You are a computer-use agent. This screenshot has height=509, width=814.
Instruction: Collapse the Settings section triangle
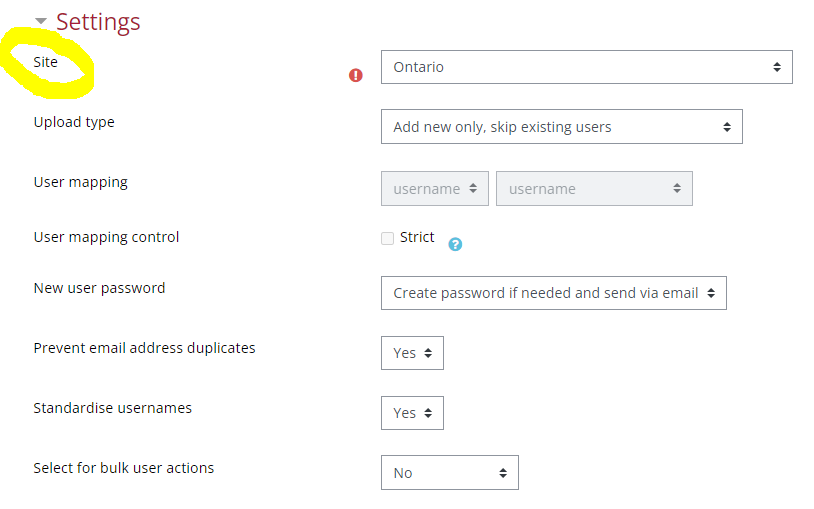point(41,21)
